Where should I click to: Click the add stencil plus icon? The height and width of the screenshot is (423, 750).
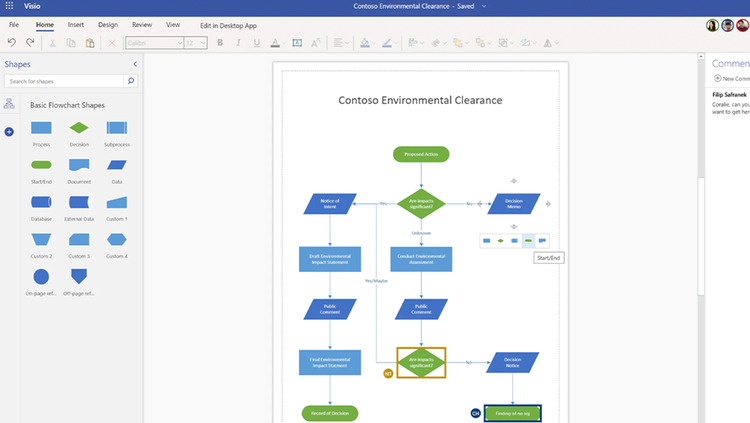[x=9, y=132]
